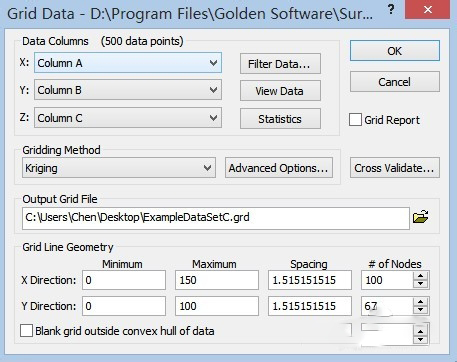Image resolution: width=457 pixels, height=362 pixels.
Task: Click the Output Grid File path field
Action: (216, 218)
